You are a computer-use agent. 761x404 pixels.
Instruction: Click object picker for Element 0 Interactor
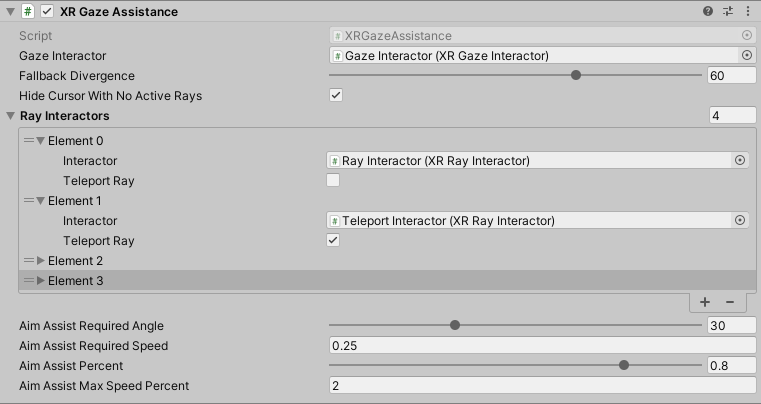pyautogui.click(x=740, y=161)
